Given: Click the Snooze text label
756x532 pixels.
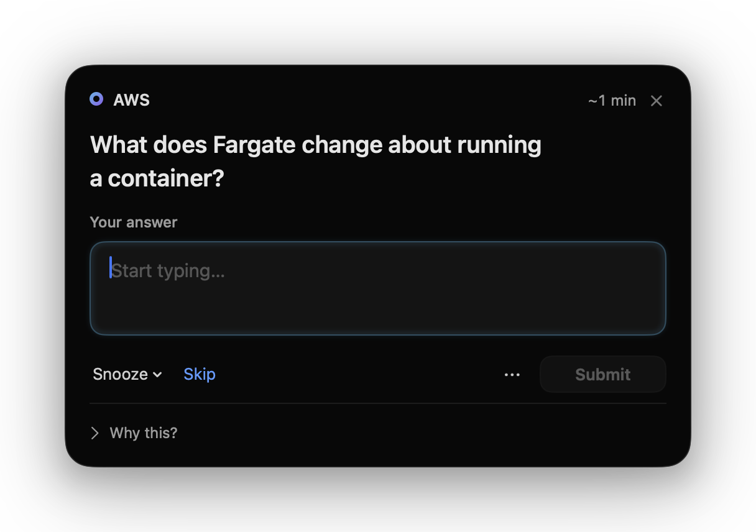Looking at the screenshot, I should click(x=121, y=374).
